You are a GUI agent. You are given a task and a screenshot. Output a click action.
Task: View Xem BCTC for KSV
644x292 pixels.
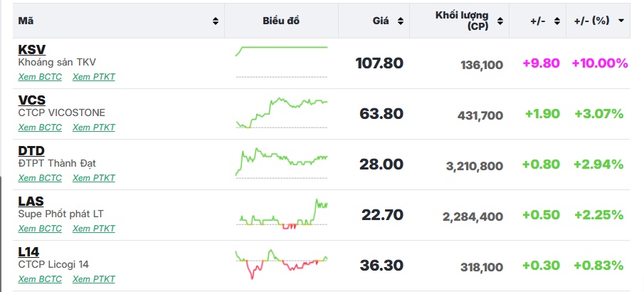(40, 77)
